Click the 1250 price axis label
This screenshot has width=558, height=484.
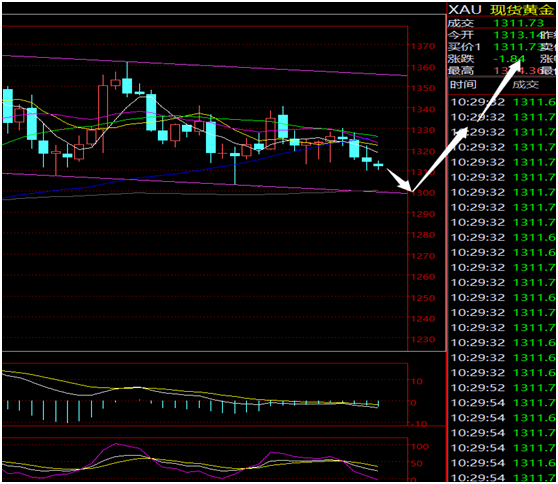coord(423,298)
